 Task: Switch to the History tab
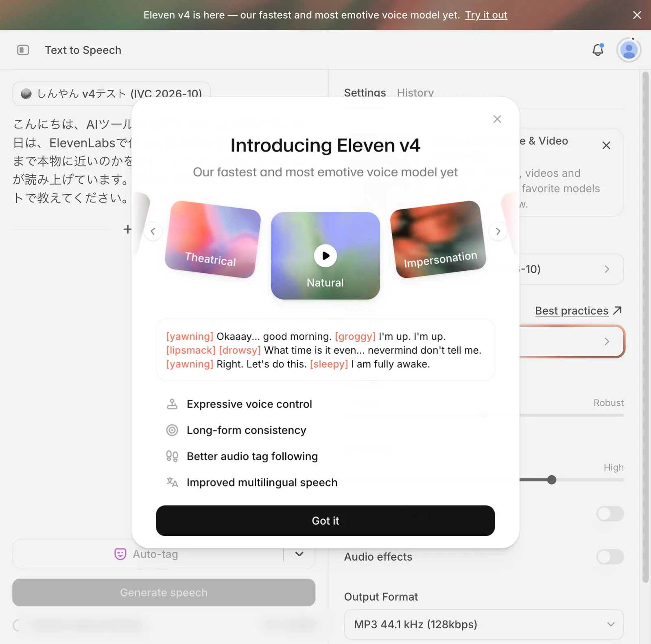[415, 93]
